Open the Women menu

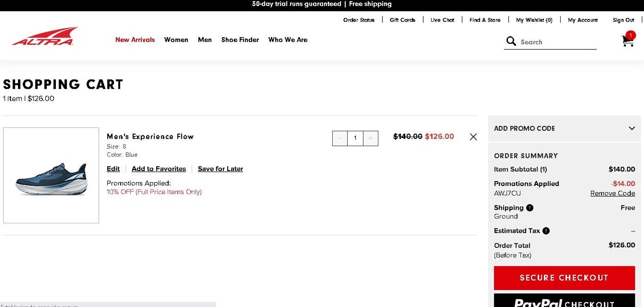pos(176,40)
